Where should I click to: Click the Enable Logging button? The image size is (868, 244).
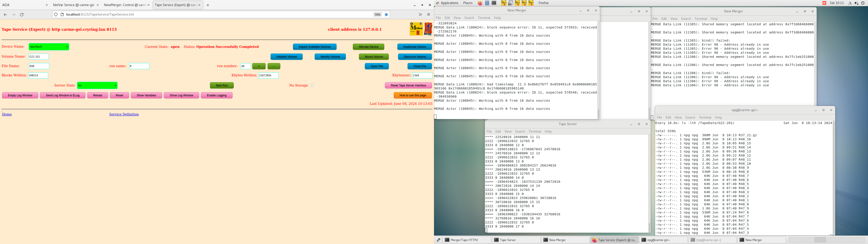coord(217,95)
